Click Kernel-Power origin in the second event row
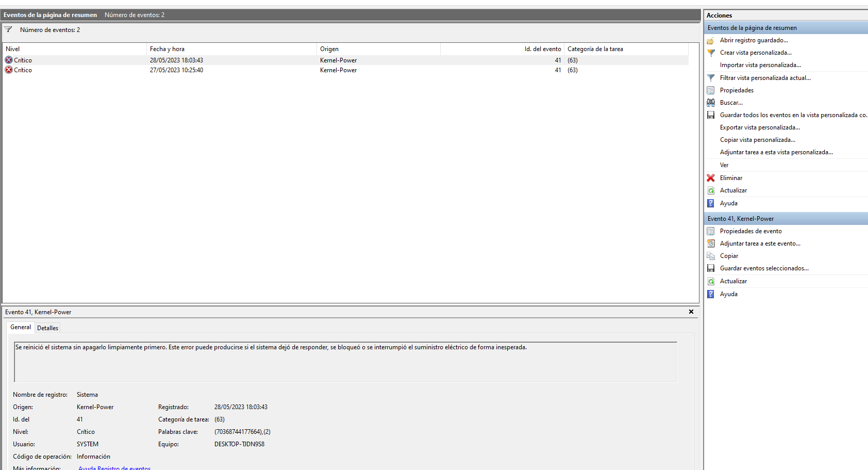The width and height of the screenshot is (868, 470). [338, 70]
